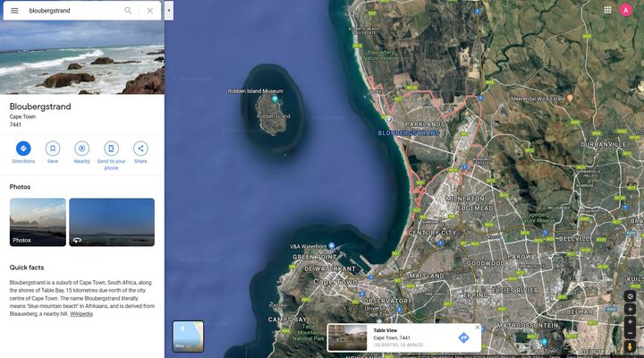Drop the Street View pegman

point(630,346)
